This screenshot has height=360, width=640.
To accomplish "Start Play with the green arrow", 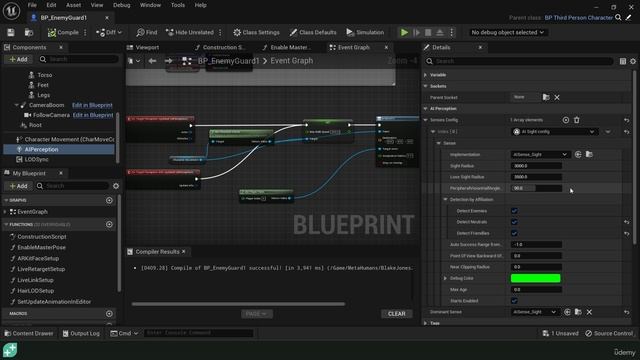I will pyautogui.click(x=404, y=32).
